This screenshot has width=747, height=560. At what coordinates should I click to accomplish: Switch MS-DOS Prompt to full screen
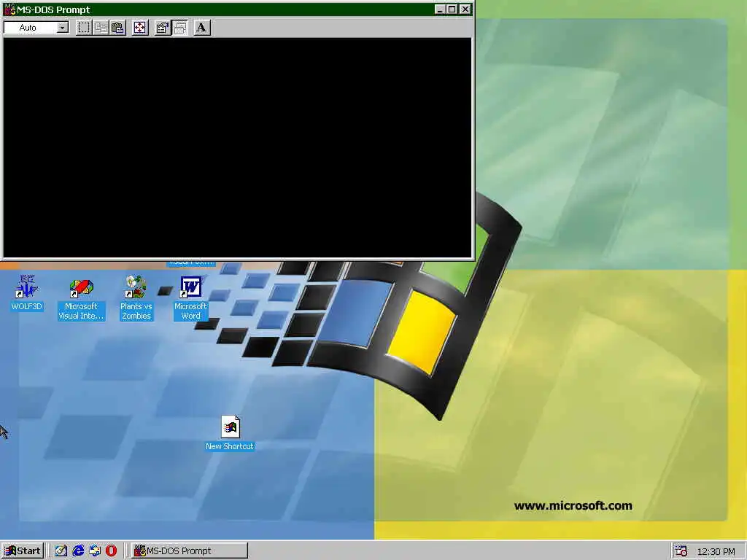(139, 28)
